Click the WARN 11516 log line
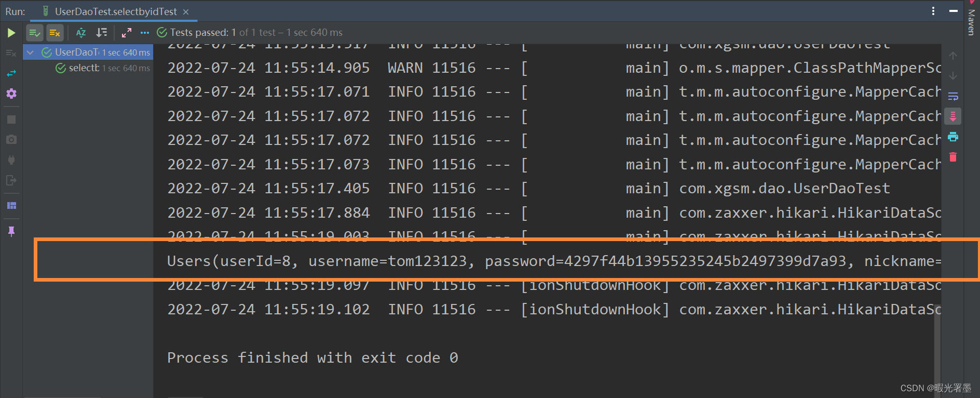The image size is (980, 398). pyautogui.click(x=554, y=68)
